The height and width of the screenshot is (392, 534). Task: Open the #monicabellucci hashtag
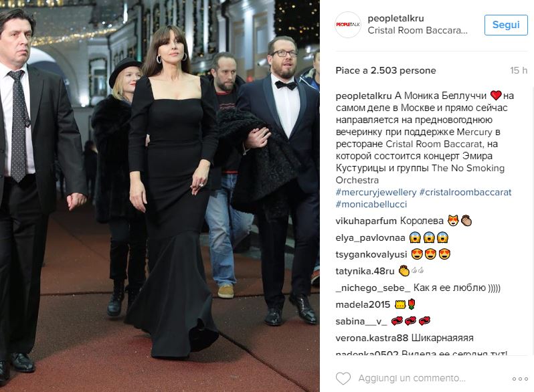coord(371,204)
